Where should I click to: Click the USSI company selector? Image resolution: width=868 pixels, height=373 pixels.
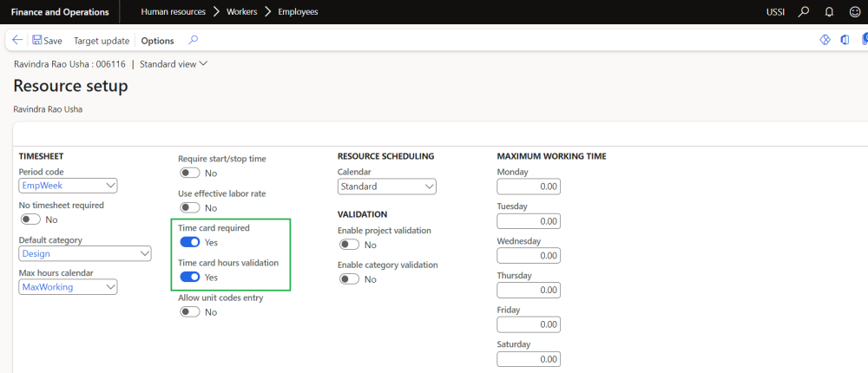tap(776, 12)
